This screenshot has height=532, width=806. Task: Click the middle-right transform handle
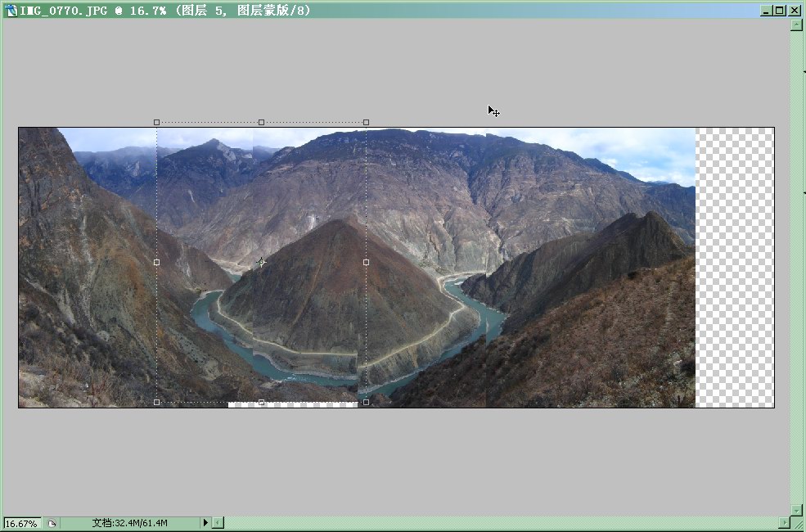pyautogui.click(x=366, y=262)
